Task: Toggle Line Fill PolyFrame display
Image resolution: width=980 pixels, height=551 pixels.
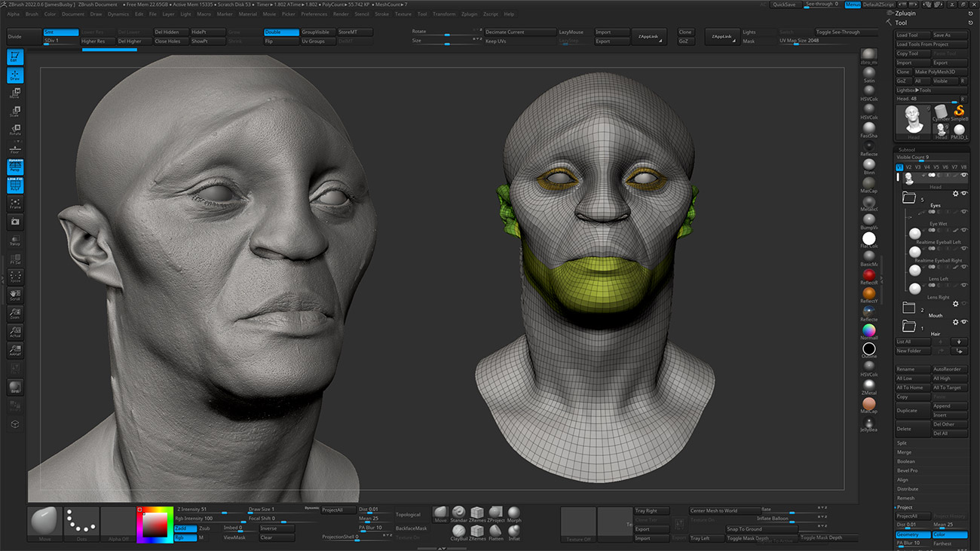Action: pyautogui.click(x=15, y=185)
